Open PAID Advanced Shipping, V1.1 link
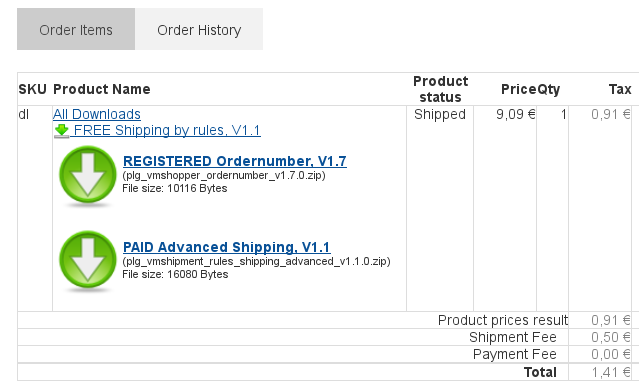The image size is (639, 392). pyautogui.click(x=227, y=247)
